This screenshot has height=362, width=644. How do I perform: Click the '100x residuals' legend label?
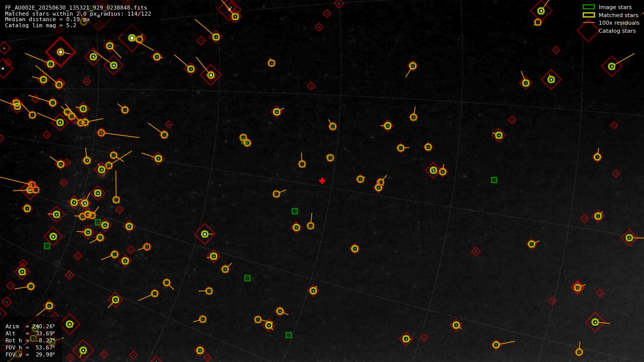tap(619, 23)
